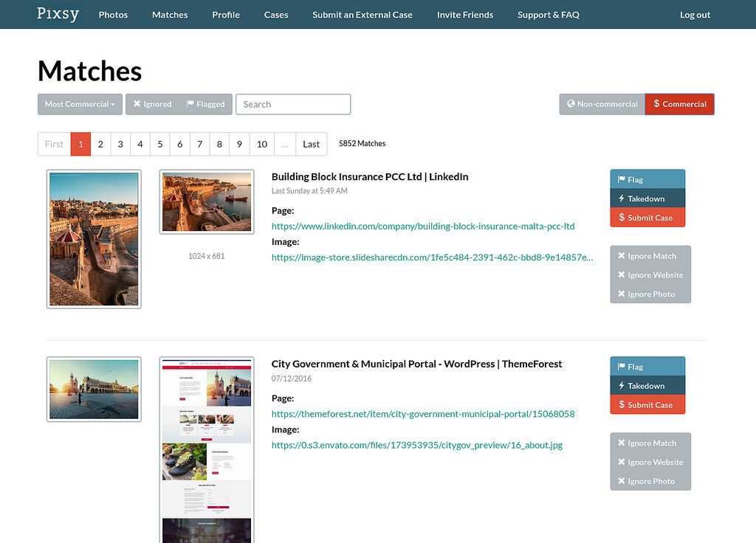Open Building Block Insurance LinkedIn title
The height and width of the screenshot is (543, 756).
[x=370, y=177]
